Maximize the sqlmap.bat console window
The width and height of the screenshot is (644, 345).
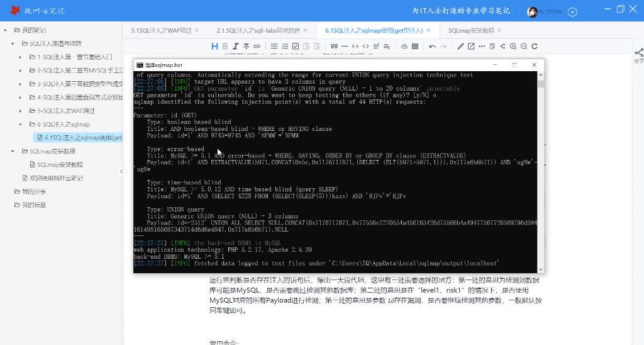514,65
